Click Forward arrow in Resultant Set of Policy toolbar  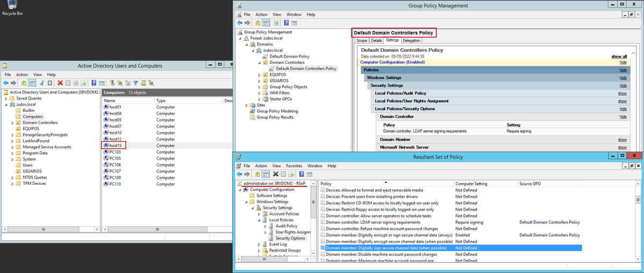tap(247, 174)
